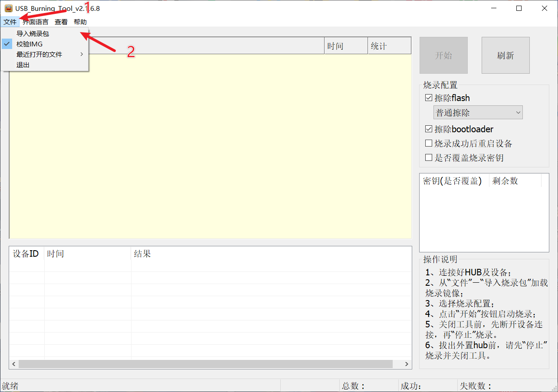Open the 文件 menu
Viewport: 558px width, 392px height.
(10, 22)
